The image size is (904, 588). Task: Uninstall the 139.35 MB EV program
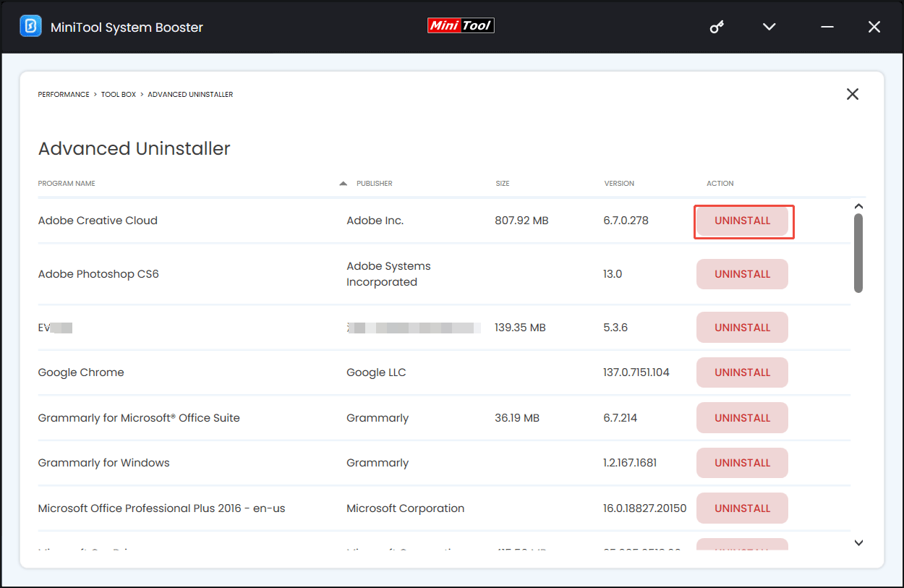pyautogui.click(x=742, y=328)
